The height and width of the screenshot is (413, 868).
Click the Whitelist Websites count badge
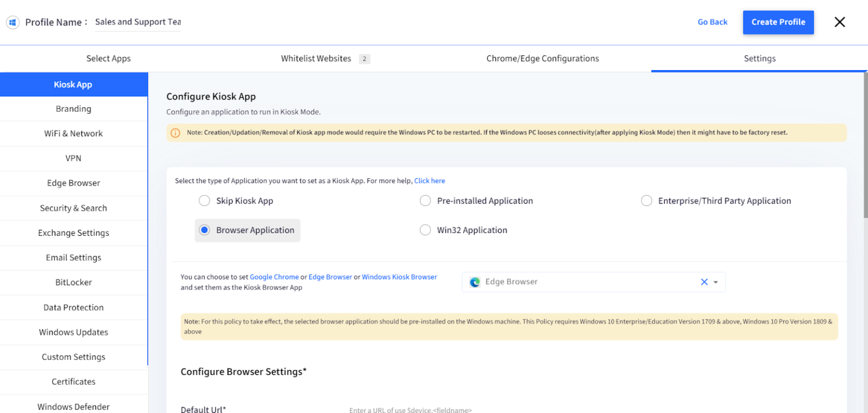(364, 59)
